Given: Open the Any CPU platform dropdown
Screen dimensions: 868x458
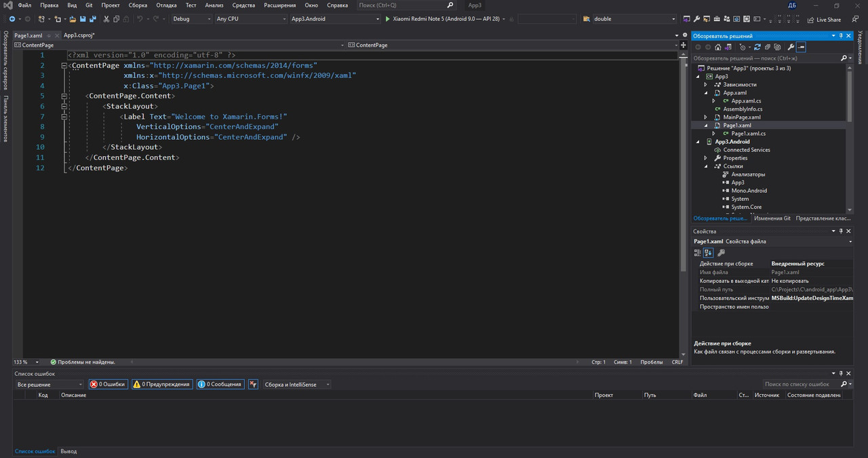Looking at the screenshot, I should tap(250, 19).
